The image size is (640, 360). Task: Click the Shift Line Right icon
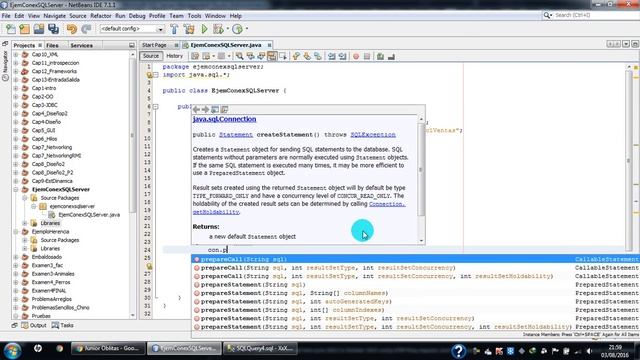click(342, 56)
